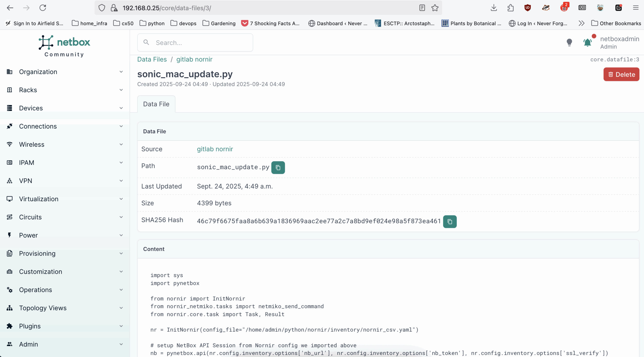Expand the Plugins menu chevron
The height and width of the screenshot is (357, 644).
pos(121,326)
